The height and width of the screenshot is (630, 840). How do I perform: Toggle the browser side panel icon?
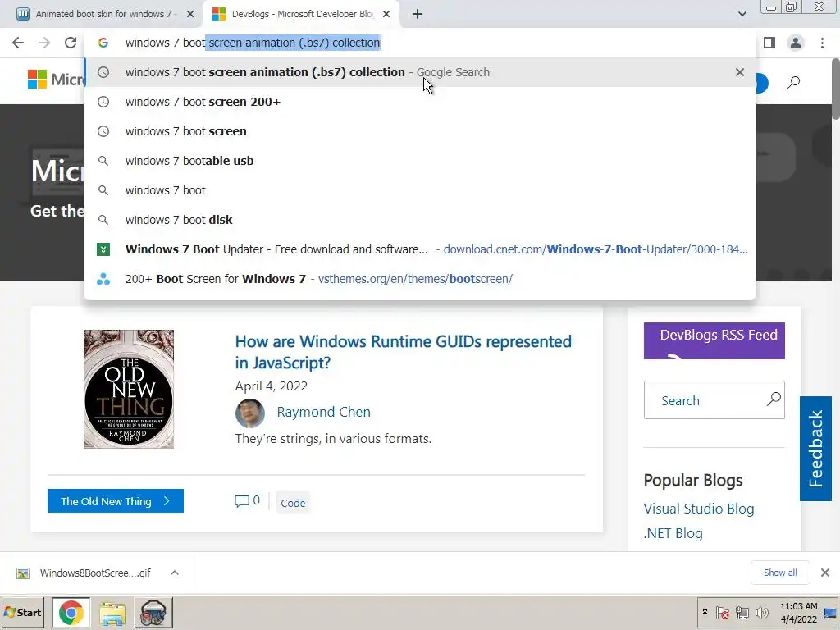point(769,43)
